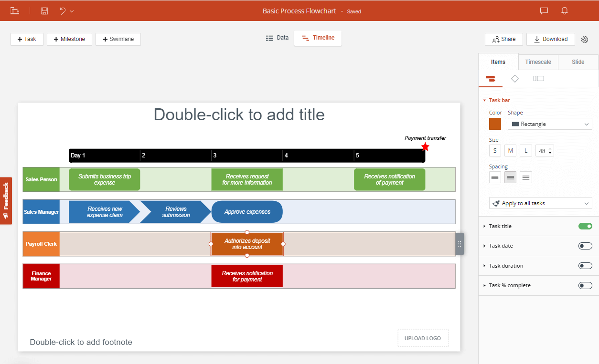This screenshot has height=364, width=599.
Task: Add a new Milestone
Action: [x=69, y=39]
